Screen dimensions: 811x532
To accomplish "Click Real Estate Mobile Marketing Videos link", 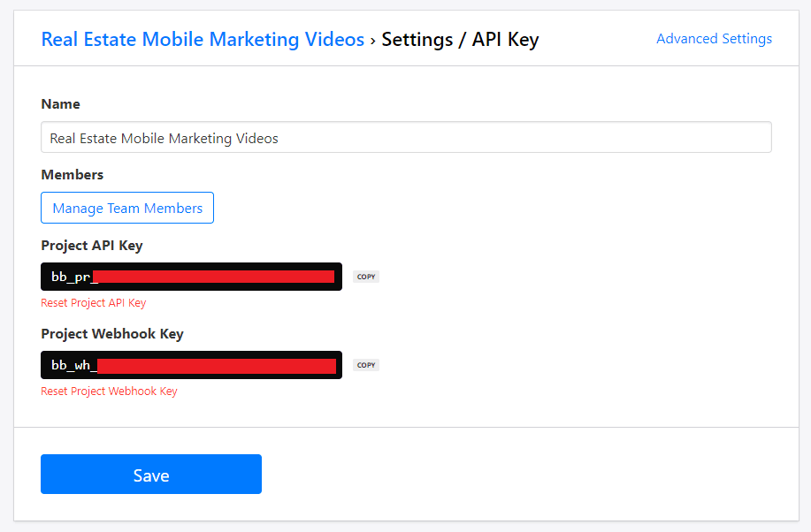I will point(202,39).
